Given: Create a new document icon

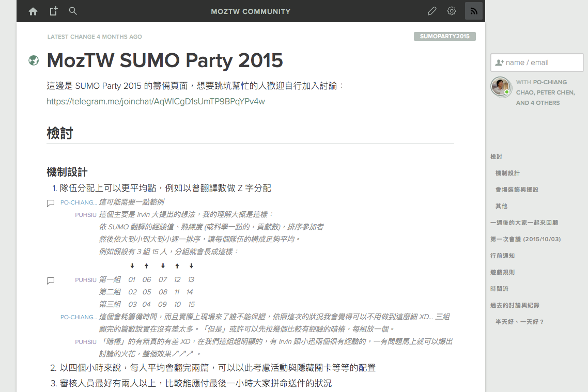Looking at the screenshot, I should coord(54,11).
